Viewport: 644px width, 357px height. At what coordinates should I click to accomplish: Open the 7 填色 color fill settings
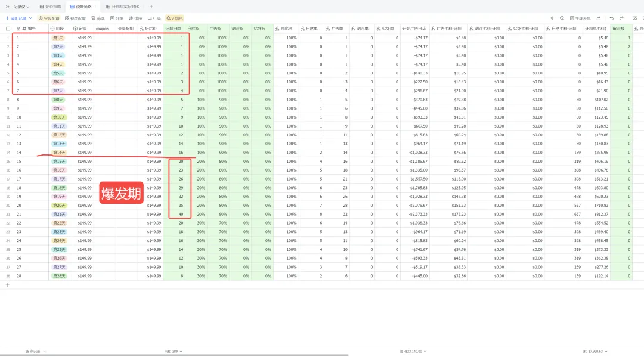coord(175,18)
